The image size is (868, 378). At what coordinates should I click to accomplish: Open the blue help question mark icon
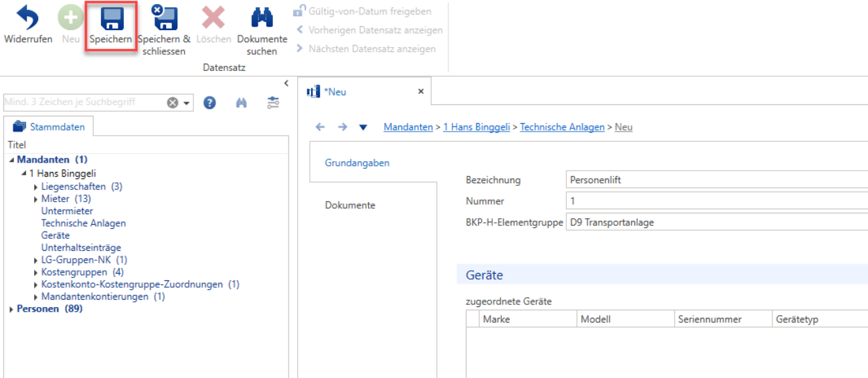click(x=209, y=102)
